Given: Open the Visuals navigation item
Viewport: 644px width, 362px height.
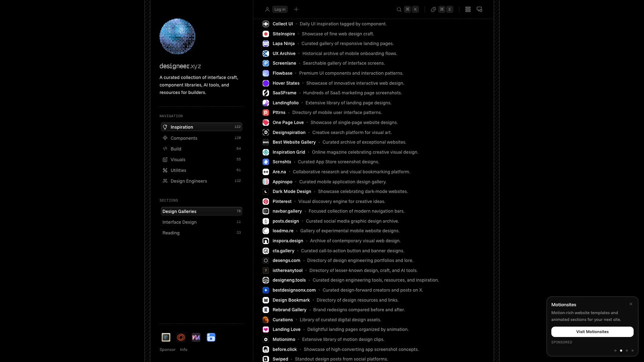Looking at the screenshot, I should pyautogui.click(x=201, y=159).
